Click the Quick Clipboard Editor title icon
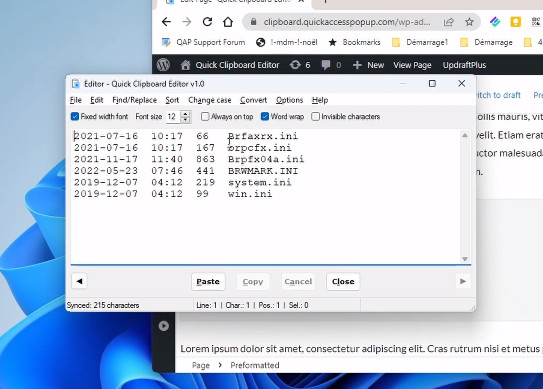 point(75,84)
